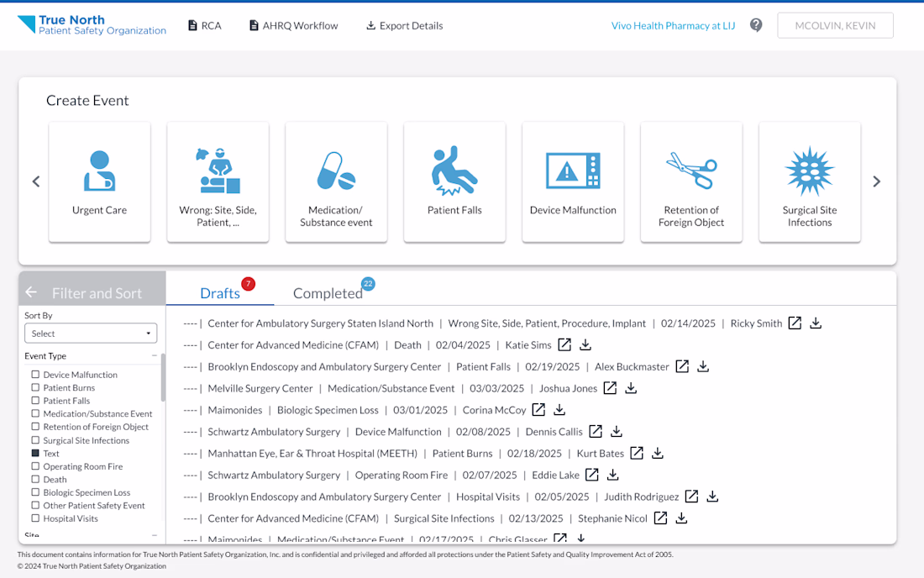The width and height of the screenshot is (924, 578).
Task: Tick the Medication/Substance Event filter
Action: (x=35, y=413)
